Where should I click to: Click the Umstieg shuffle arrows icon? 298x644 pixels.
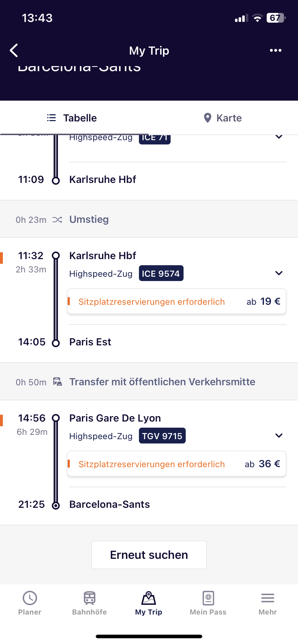coord(57,219)
